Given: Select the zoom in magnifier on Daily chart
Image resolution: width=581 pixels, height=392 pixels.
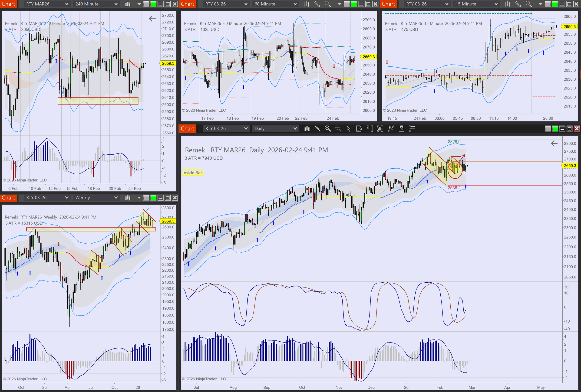Looking at the screenshot, I should [327, 129].
